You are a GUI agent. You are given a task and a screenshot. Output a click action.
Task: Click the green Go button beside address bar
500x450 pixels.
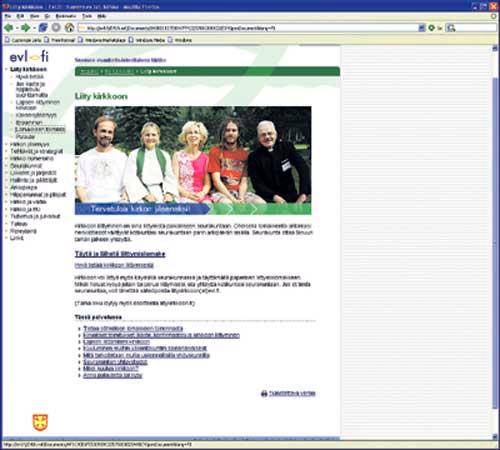(x=431, y=28)
